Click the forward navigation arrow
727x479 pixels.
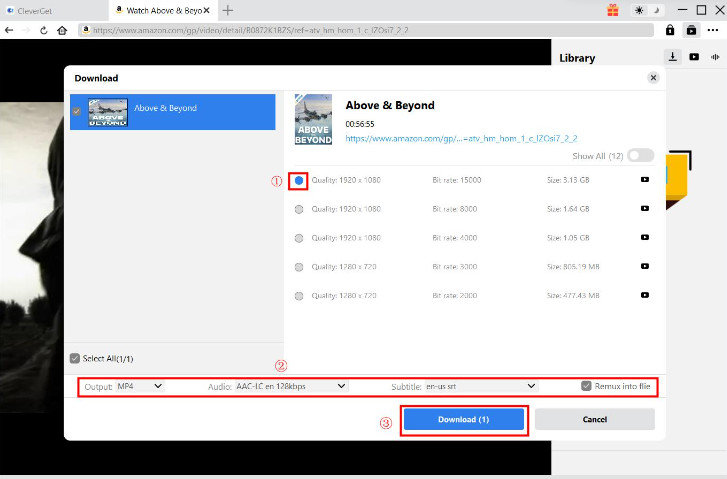click(26, 31)
